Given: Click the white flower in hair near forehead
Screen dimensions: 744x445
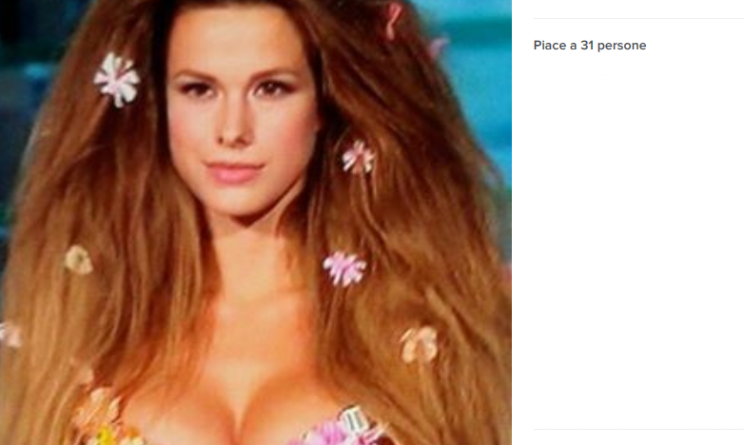Looking at the screenshot, I should pyautogui.click(x=117, y=79).
